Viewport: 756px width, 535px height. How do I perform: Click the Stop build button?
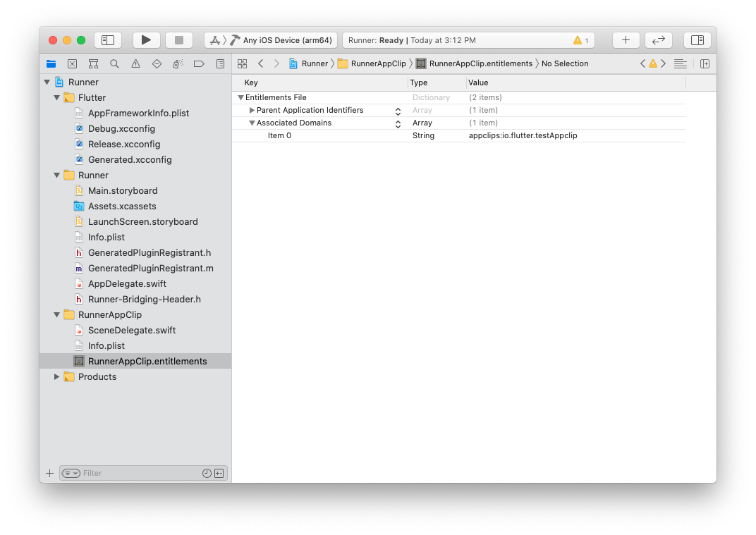179,40
